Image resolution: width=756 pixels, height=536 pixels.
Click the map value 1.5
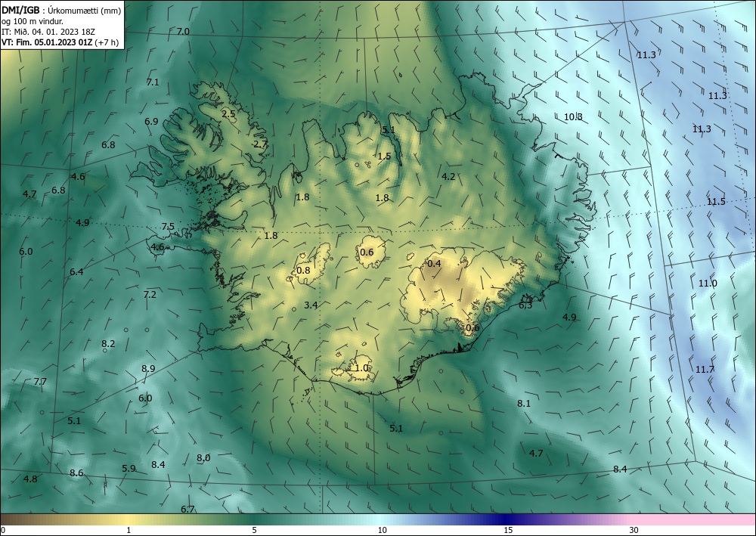pyautogui.click(x=384, y=156)
